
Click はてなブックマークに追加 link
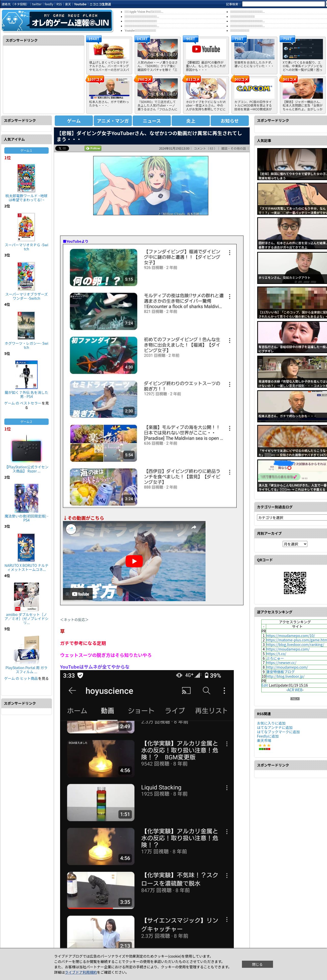[x=278, y=732]
